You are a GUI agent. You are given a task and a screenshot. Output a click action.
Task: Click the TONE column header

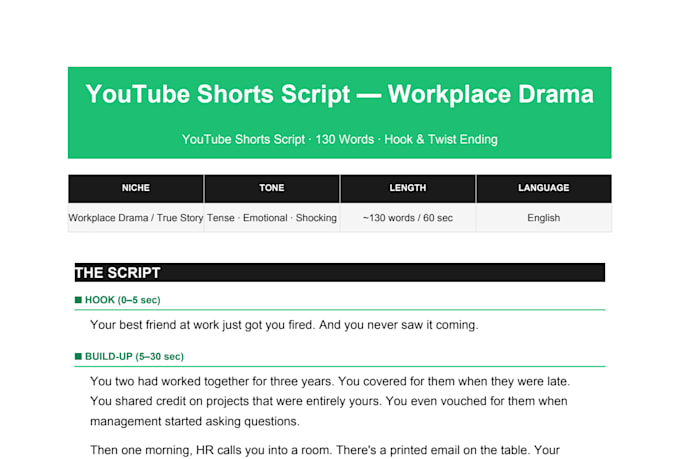[x=272, y=188]
